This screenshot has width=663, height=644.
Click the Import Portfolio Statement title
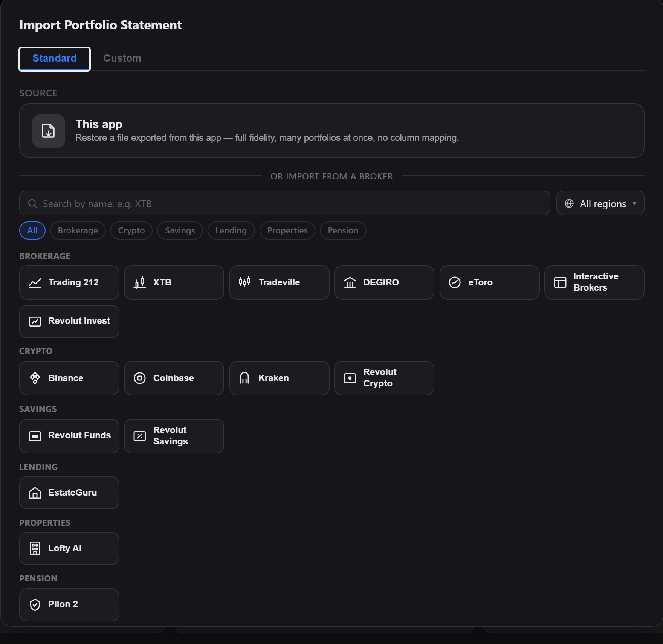[x=101, y=25]
